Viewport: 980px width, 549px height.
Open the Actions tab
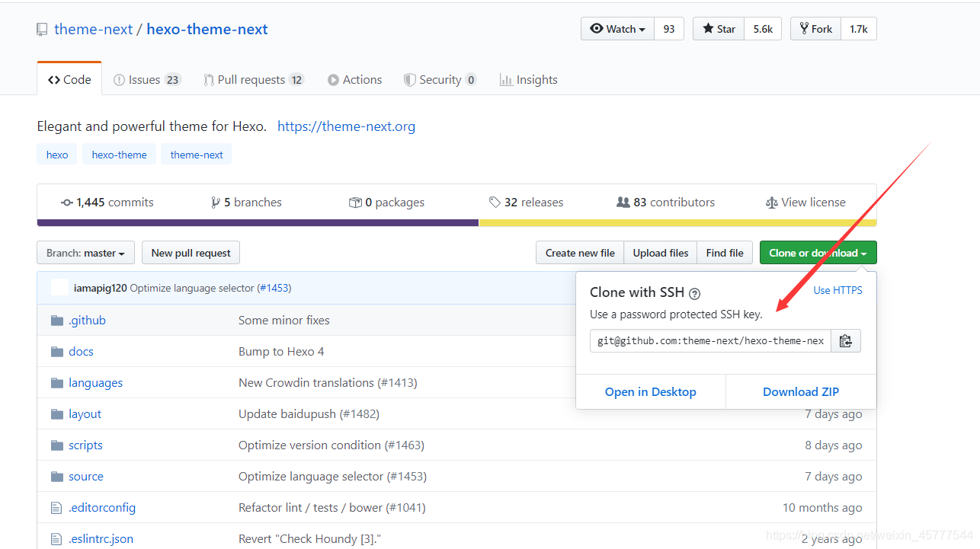[x=354, y=79]
